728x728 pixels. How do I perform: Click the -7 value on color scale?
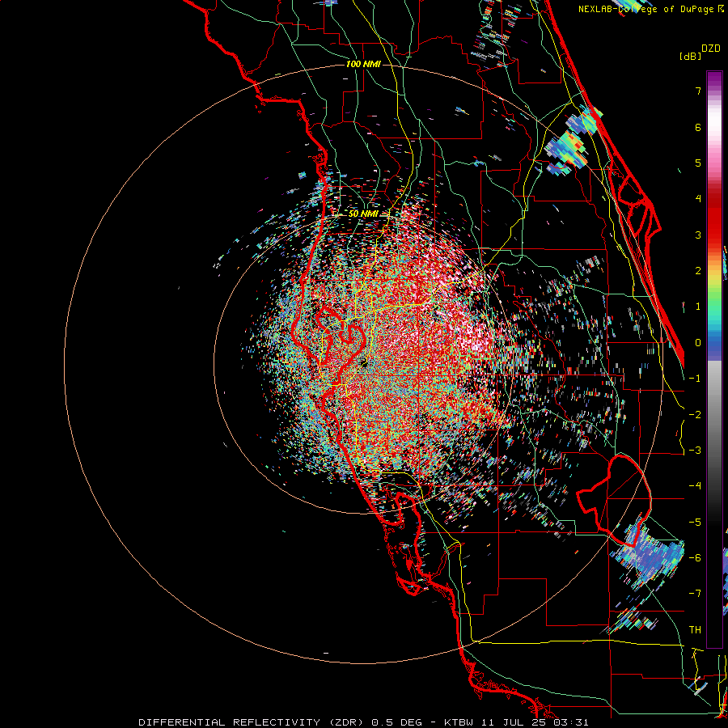[695, 594]
